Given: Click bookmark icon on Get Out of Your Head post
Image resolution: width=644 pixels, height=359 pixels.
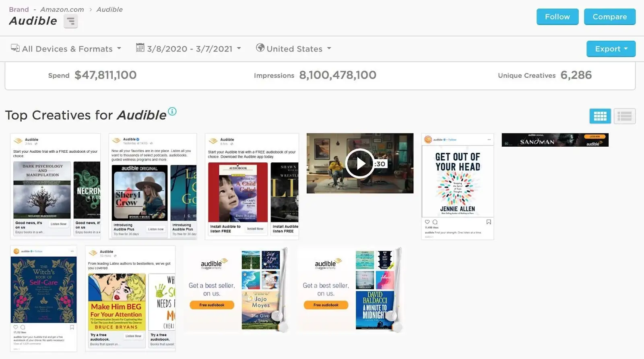Looking at the screenshot, I should pyautogui.click(x=489, y=222).
